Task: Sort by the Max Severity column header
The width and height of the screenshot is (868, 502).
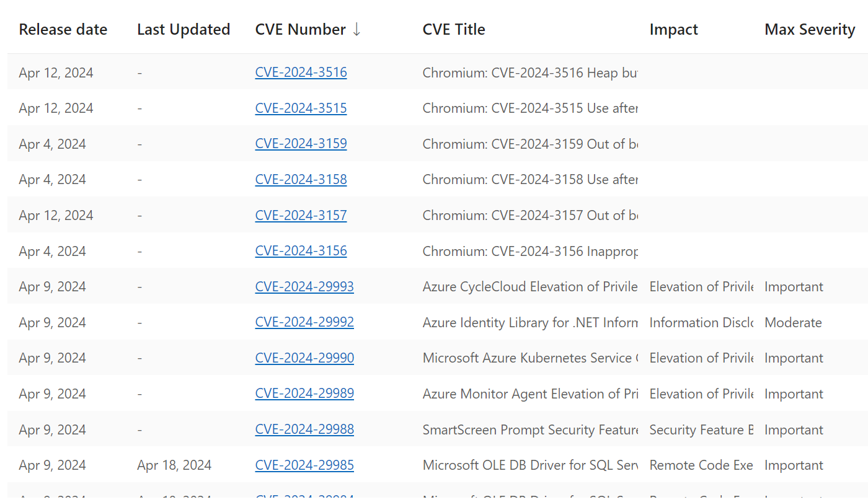Action: click(809, 30)
